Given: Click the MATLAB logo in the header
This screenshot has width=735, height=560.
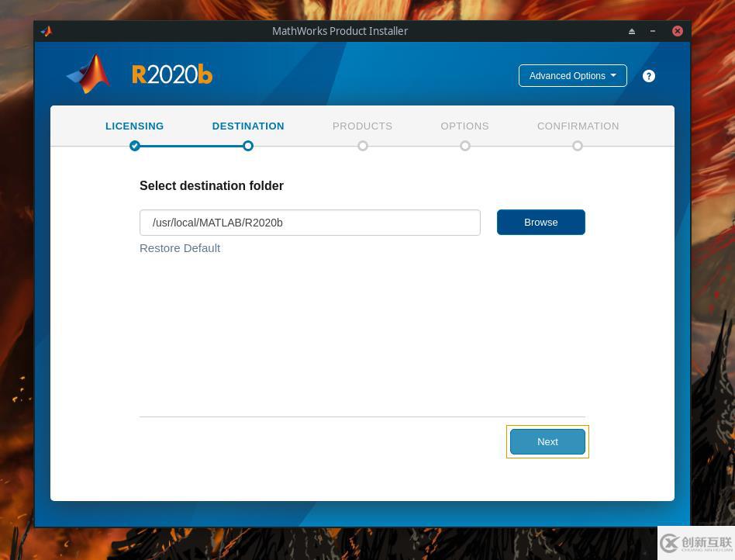Looking at the screenshot, I should click(x=89, y=74).
